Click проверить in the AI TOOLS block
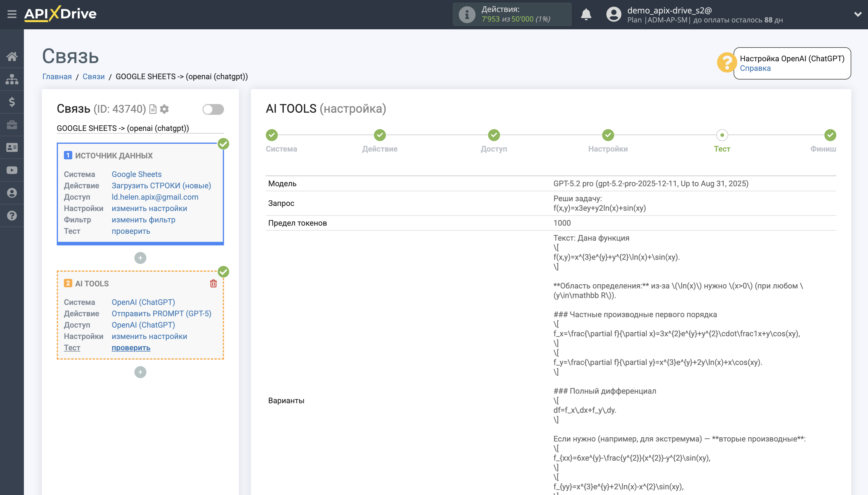The width and height of the screenshot is (868, 495). [131, 348]
